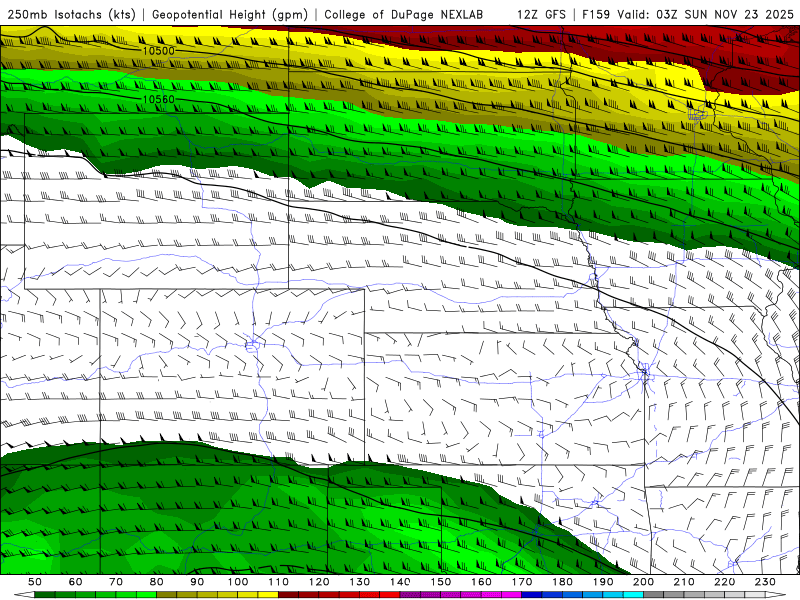Click the 190 value on the color scale
Screen dimensions: 800x600
603,582
